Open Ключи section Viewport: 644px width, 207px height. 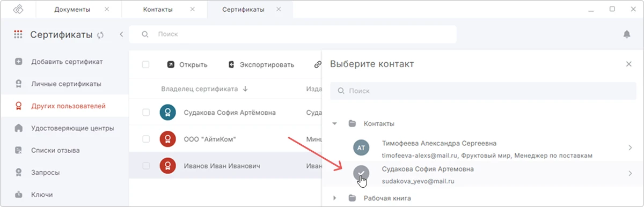coord(64,195)
